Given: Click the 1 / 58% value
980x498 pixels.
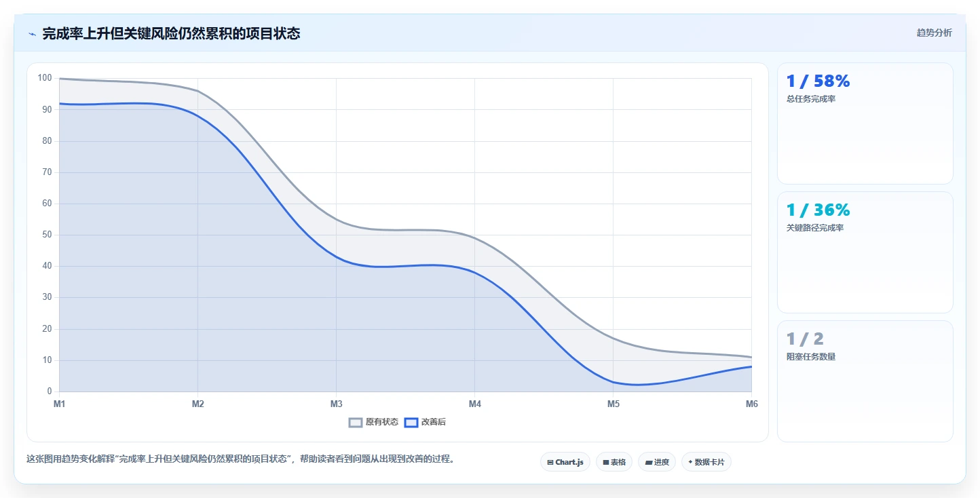Looking at the screenshot, I should coord(818,81).
